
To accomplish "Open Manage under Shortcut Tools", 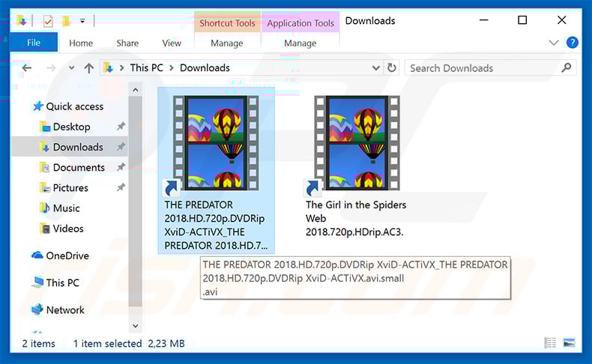I will (227, 43).
